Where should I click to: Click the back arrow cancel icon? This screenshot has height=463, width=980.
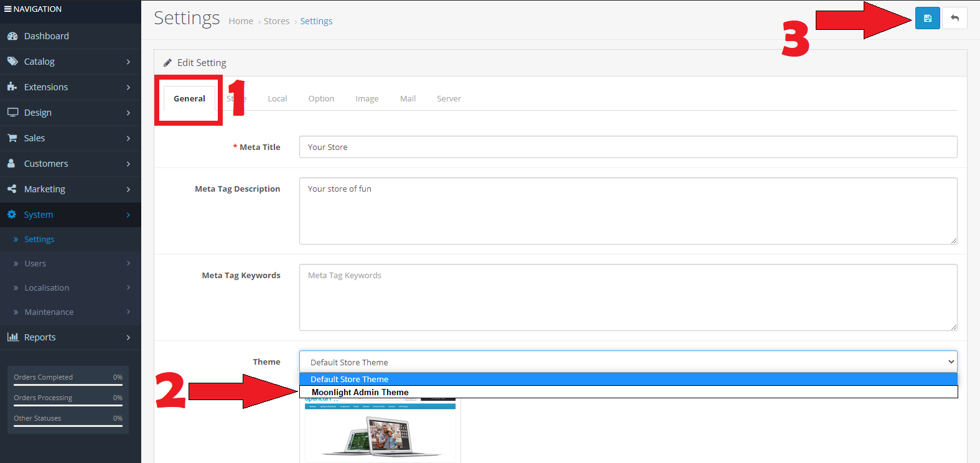tap(954, 19)
